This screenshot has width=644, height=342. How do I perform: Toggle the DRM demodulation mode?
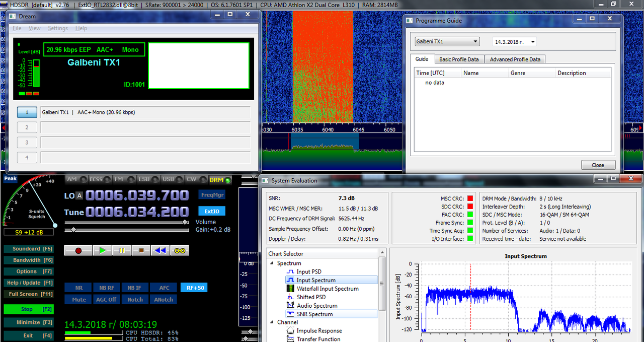click(x=219, y=180)
